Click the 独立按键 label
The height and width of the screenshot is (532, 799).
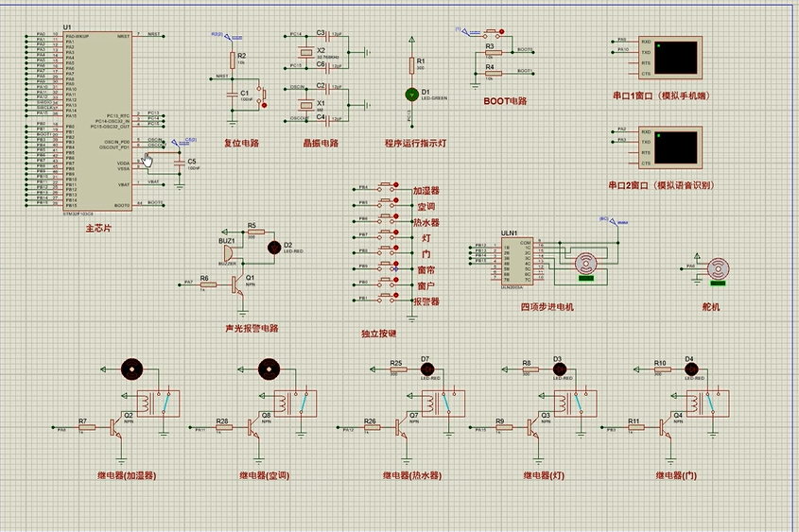click(378, 334)
